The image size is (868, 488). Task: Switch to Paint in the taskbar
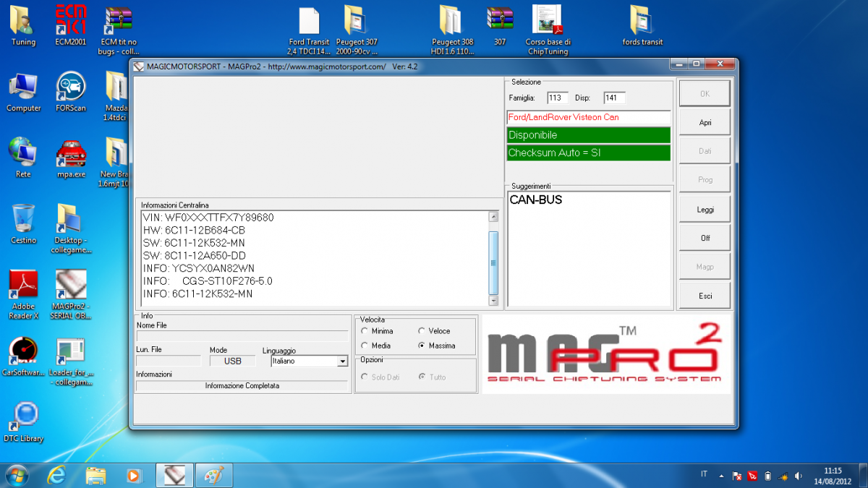(x=215, y=475)
